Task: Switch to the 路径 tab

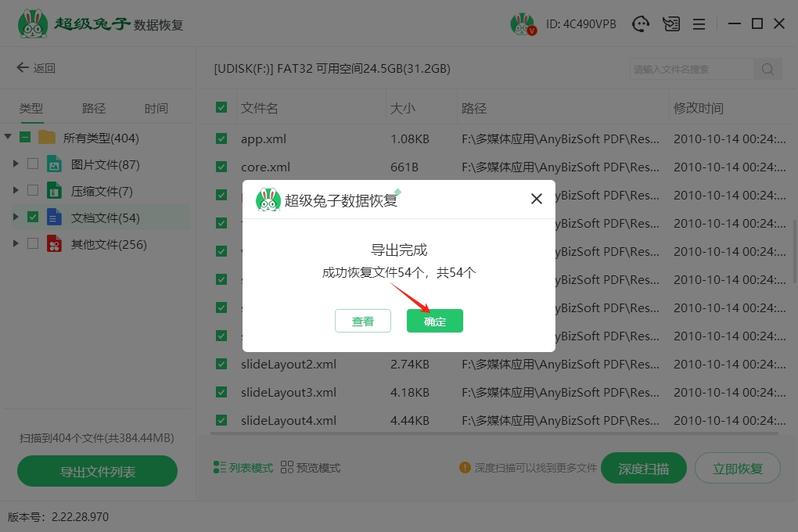Action: point(94,109)
